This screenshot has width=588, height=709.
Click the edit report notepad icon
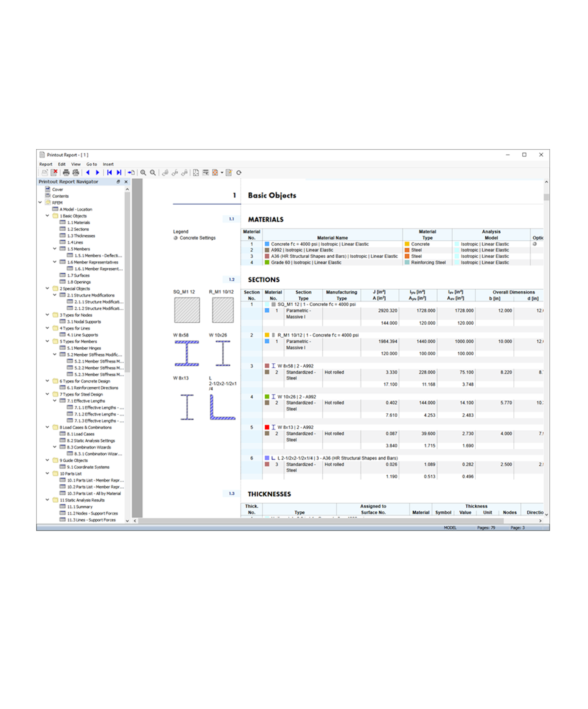coord(229,173)
